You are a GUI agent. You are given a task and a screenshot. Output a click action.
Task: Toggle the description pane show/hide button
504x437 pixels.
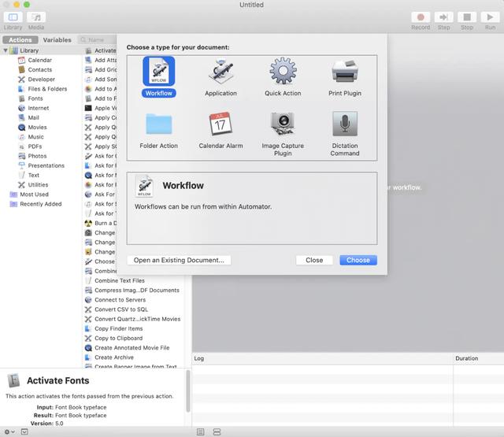point(24,431)
